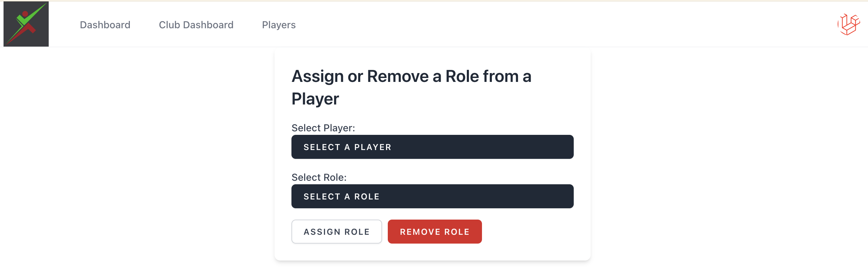
Task: Open the Select a Role dropdown
Action: point(432,196)
